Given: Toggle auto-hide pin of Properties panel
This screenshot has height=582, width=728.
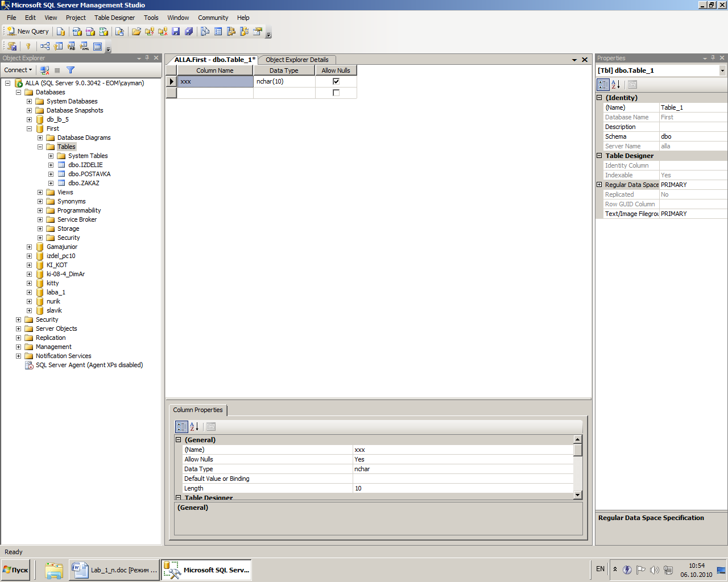Looking at the screenshot, I should tap(713, 58).
